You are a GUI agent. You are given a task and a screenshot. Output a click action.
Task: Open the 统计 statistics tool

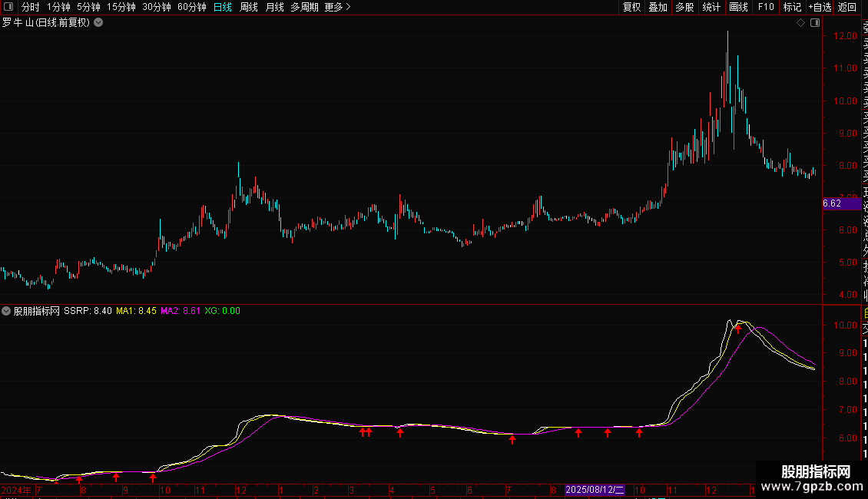[711, 7]
